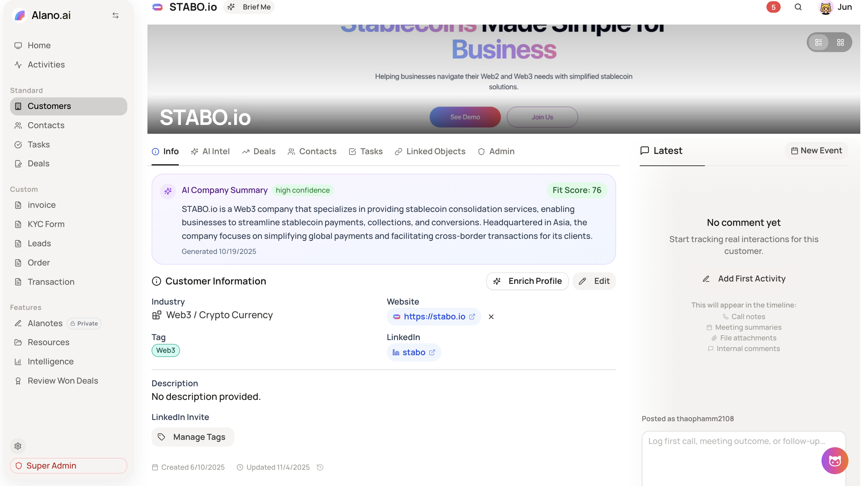
Task: Open Activities in sidebar
Action: 68,65
